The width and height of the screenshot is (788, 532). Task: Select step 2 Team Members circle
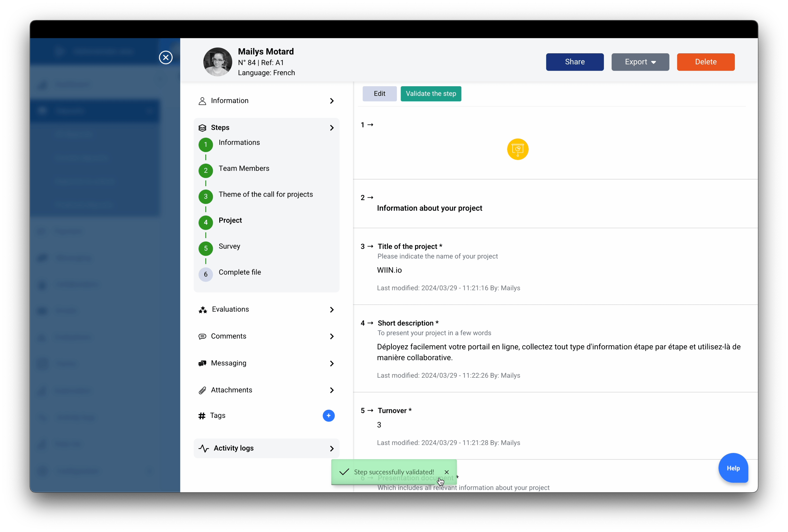(x=206, y=170)
